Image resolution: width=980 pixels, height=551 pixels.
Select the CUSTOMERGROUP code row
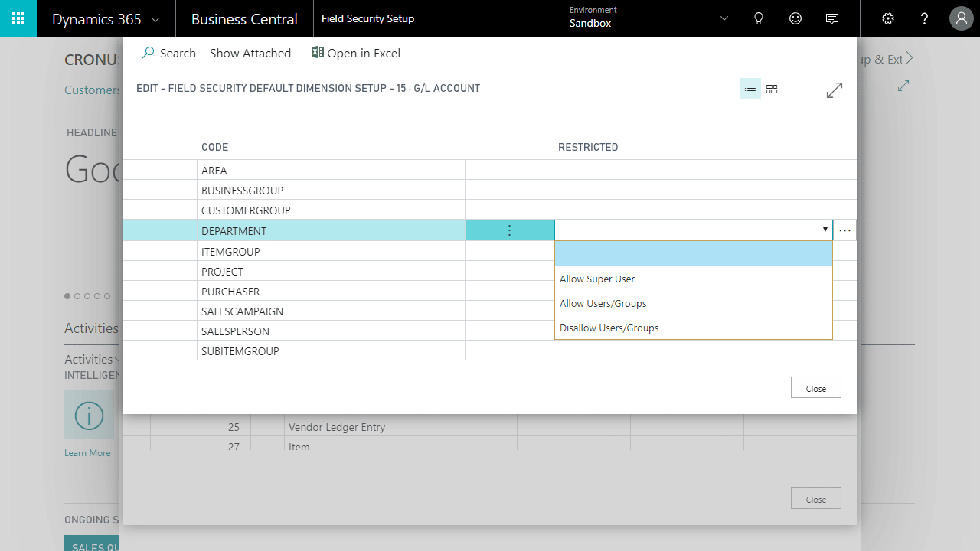click(331, 210)
